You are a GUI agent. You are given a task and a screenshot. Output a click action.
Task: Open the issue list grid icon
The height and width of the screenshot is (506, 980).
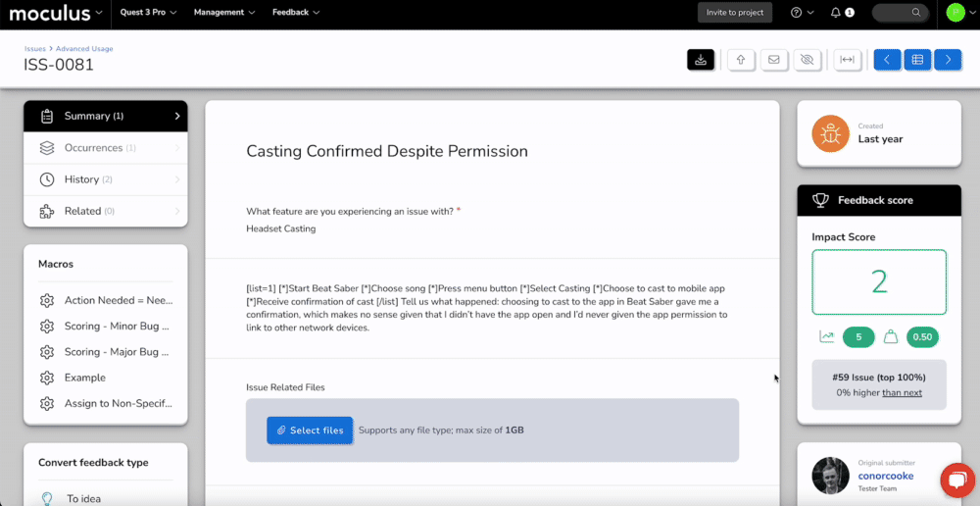point(917,60)
